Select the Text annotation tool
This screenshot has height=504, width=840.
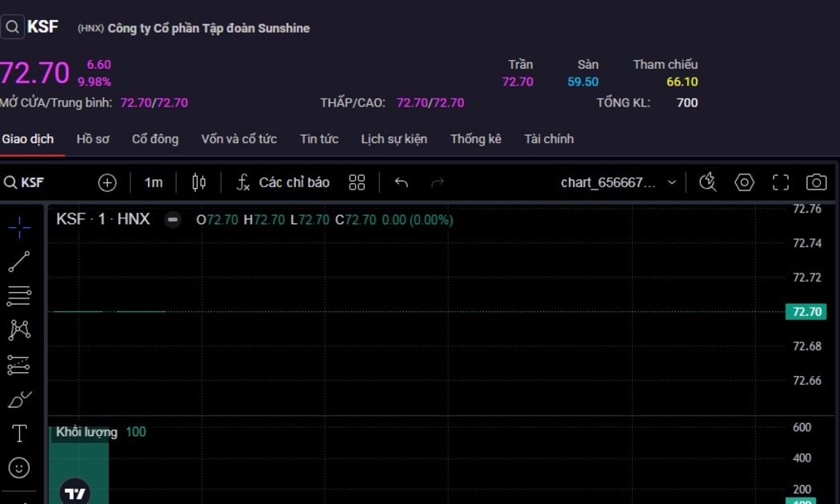click(19, 434)
